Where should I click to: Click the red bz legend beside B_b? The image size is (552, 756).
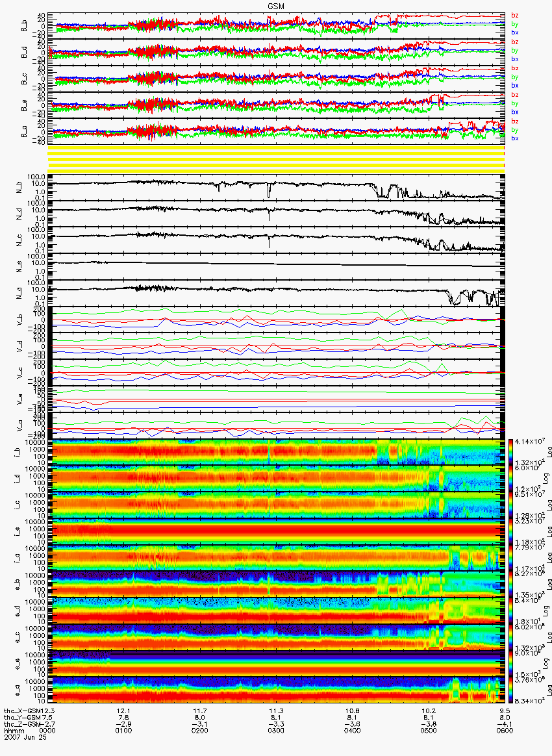(514, 16)
